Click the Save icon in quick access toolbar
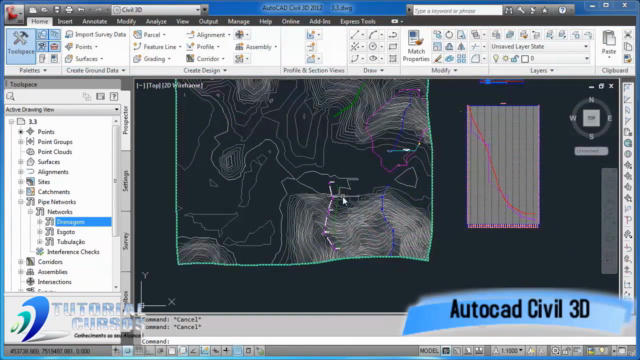This screenshot has width=640, height=360. [x=57, y=10]
